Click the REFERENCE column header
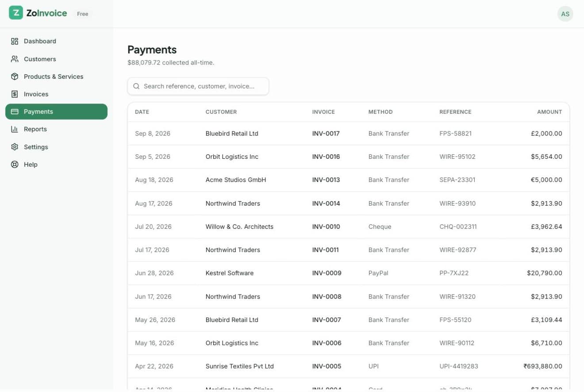Image resolution: width=584 pixels, height=392 pixels. [x=455, y=112]
